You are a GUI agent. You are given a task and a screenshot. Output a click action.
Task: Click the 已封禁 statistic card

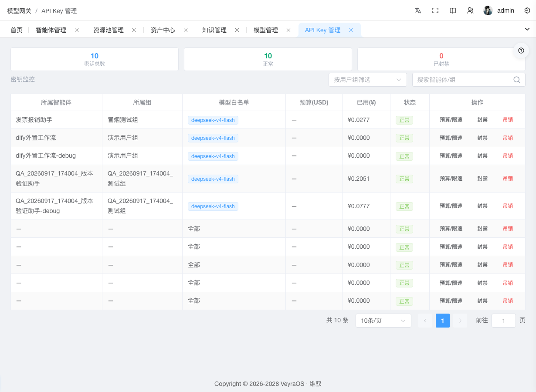pos(441,59)
